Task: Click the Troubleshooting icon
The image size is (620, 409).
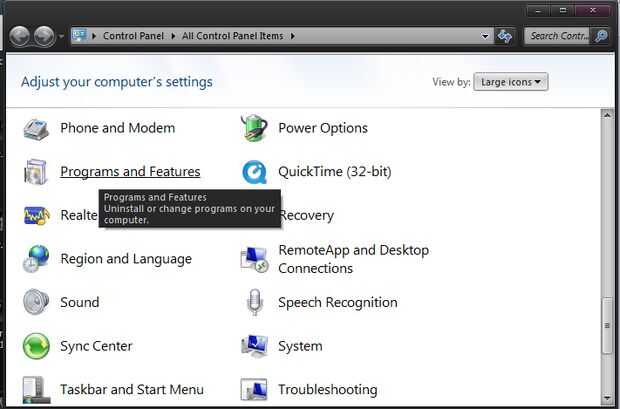Action: [x=254, y=389]
